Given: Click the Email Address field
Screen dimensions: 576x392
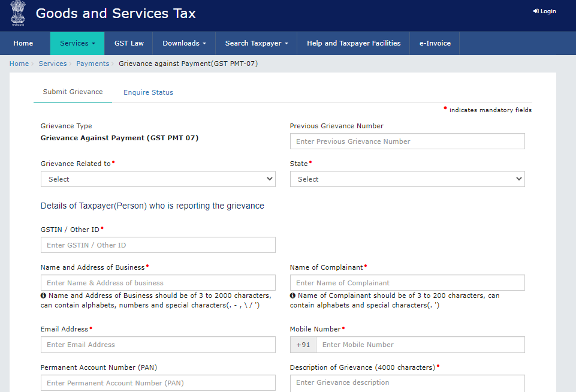Looking at the screenshot, I should (x=158, y=345).
